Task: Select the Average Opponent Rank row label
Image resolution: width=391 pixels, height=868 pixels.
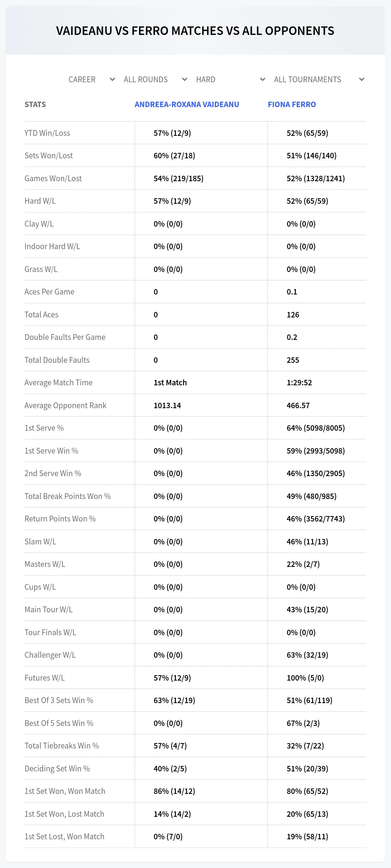Action: tap(65, 405)
